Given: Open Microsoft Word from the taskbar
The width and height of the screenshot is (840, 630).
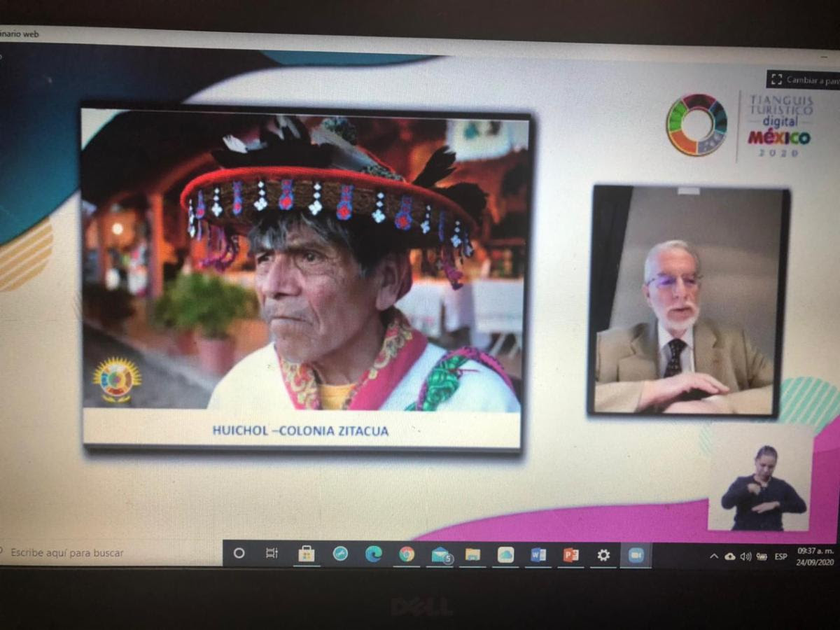Looking at the screenshot, I should point(538,555).
